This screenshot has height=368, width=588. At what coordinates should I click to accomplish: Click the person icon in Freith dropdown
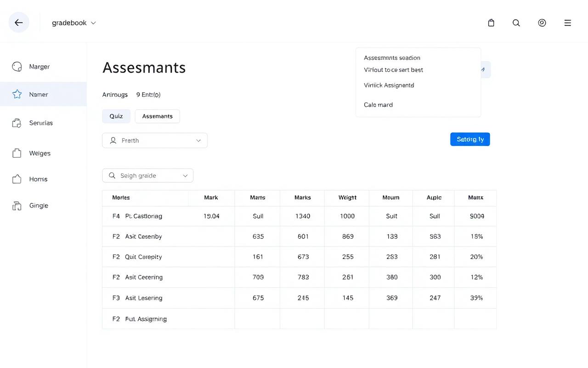pyautogui.click(x=113, y=140)
